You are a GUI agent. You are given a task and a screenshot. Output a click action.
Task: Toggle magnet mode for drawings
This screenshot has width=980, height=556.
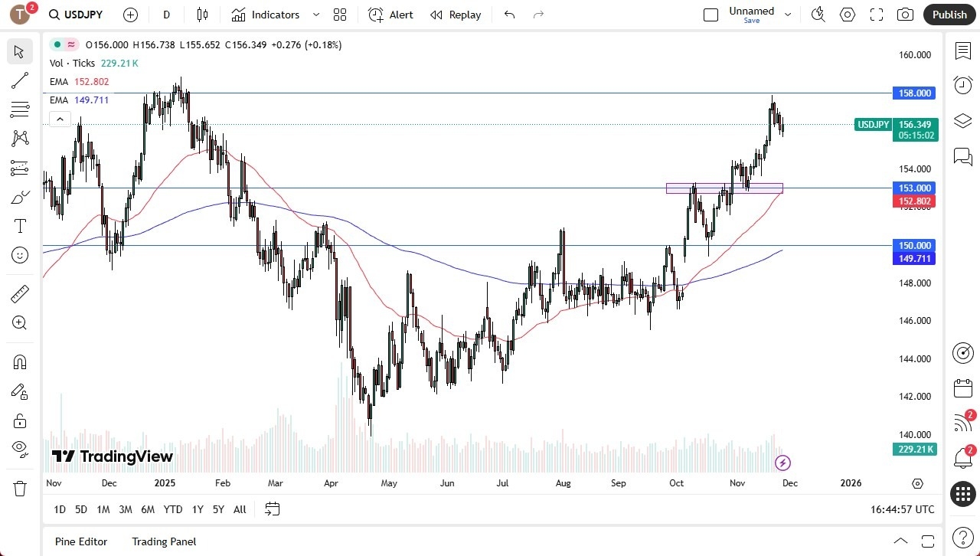(19, 361)
